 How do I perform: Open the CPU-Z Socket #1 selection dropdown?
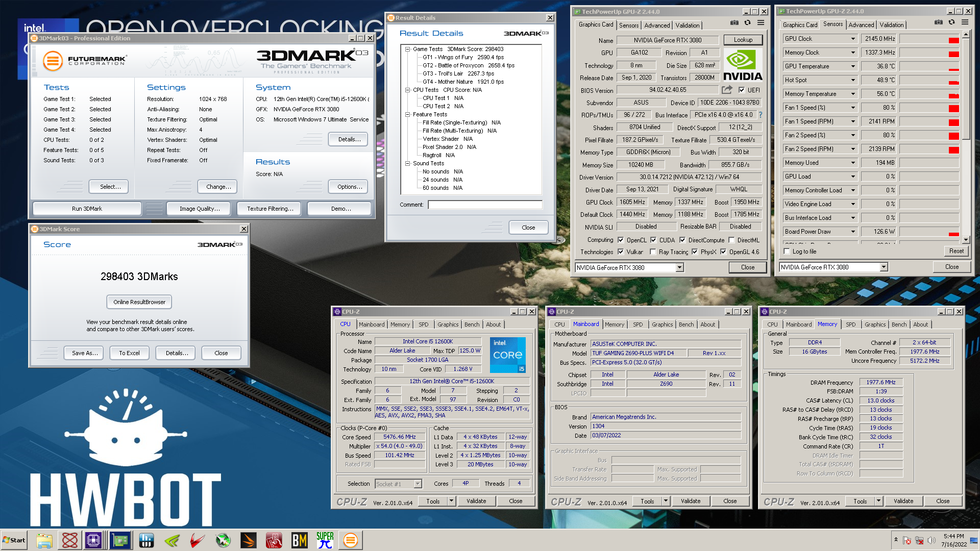tap(418, 484)
